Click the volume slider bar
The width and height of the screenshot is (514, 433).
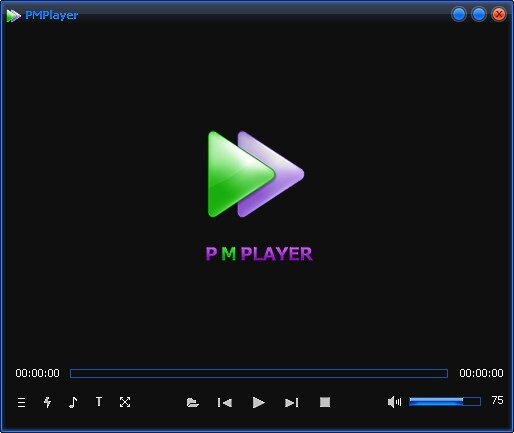[445, 402]
